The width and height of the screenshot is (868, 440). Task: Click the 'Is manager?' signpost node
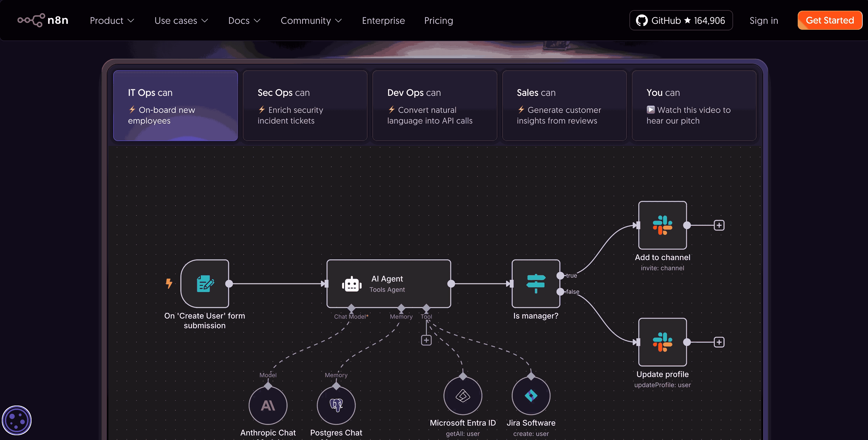coord(535,283)
